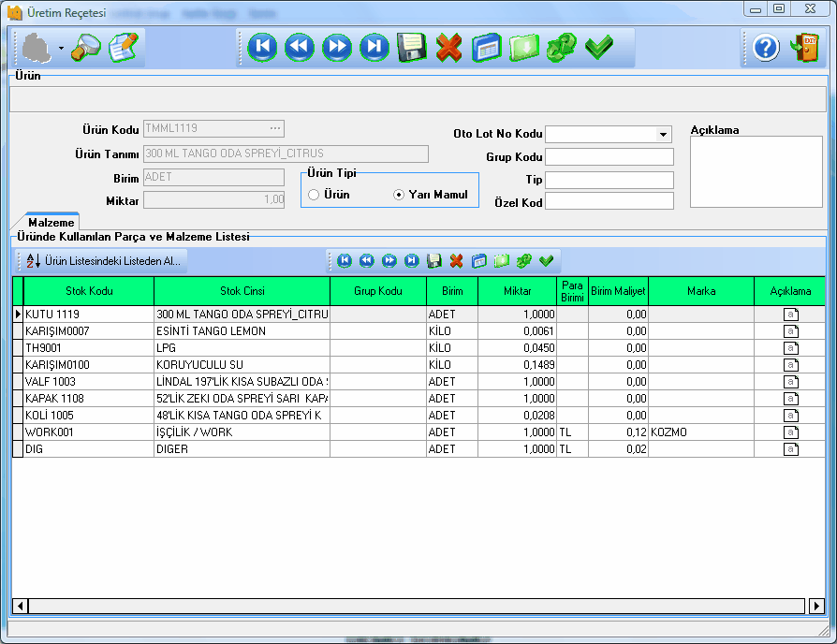
Task: Go to last row in materials toolbar
Action: point(412,260)
